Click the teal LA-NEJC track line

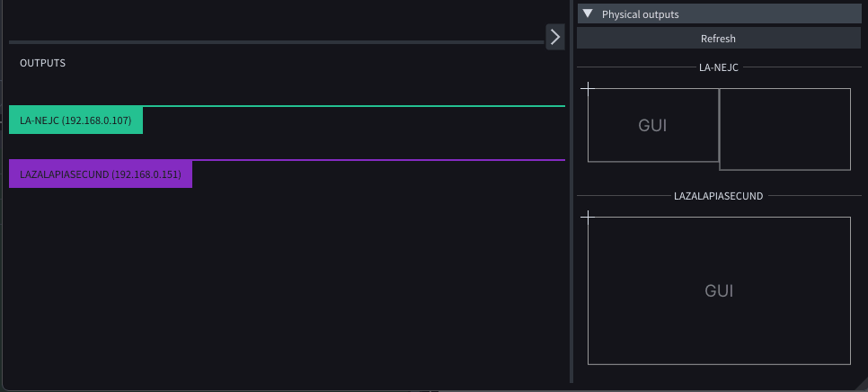click(x=354, y=106)
